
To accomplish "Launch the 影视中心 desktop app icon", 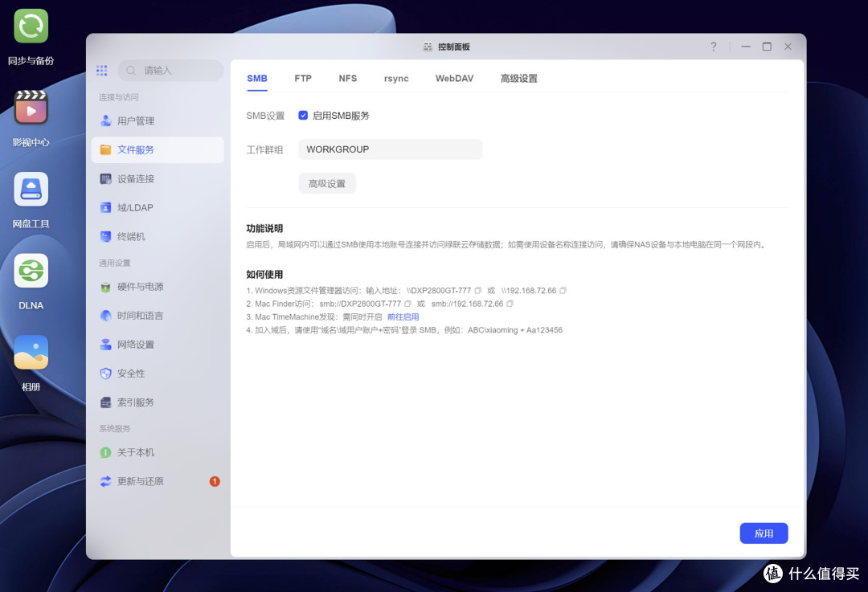I will tap(31, 108).
